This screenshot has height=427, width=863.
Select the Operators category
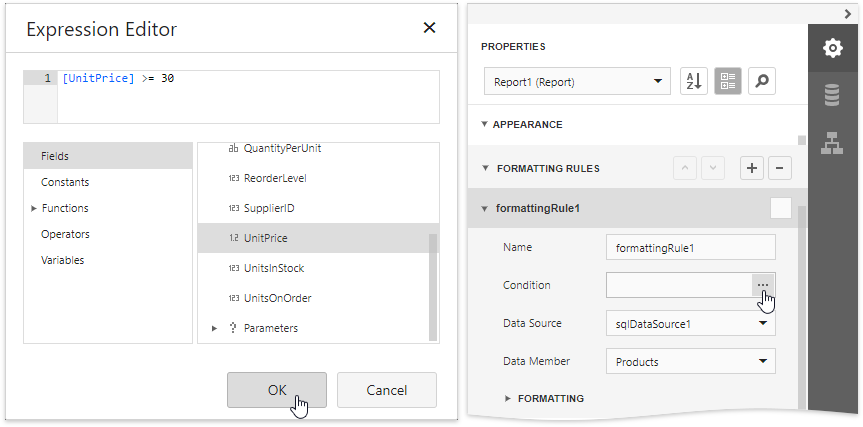click(x=65, y=234)
